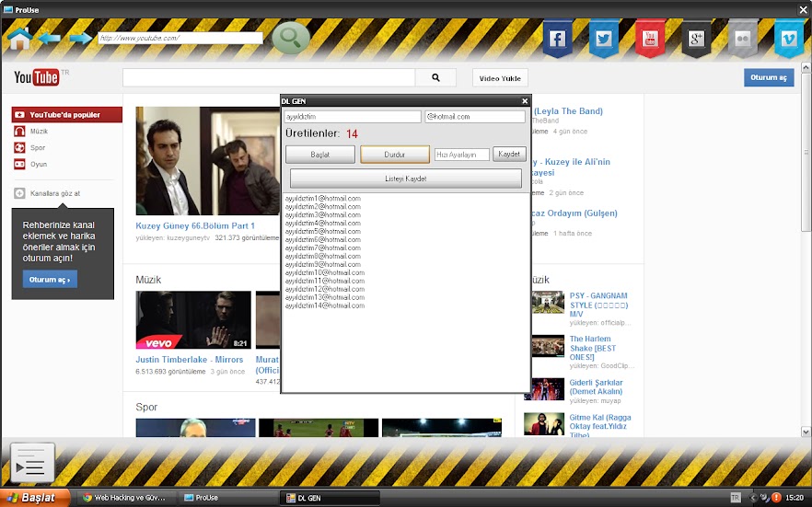Focus the @hotmail.com domain field
This screenshot has width=812, height=507.
tap(475, 117)
